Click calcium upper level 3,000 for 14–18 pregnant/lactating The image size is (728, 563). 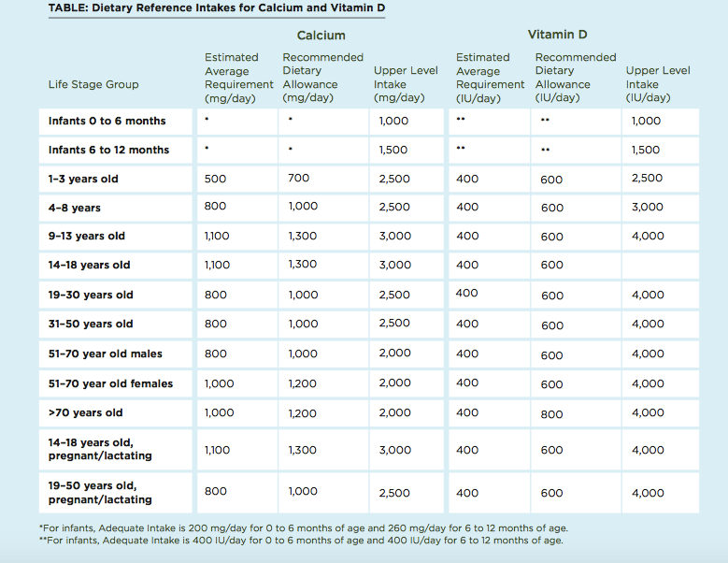tap(394, 450)
